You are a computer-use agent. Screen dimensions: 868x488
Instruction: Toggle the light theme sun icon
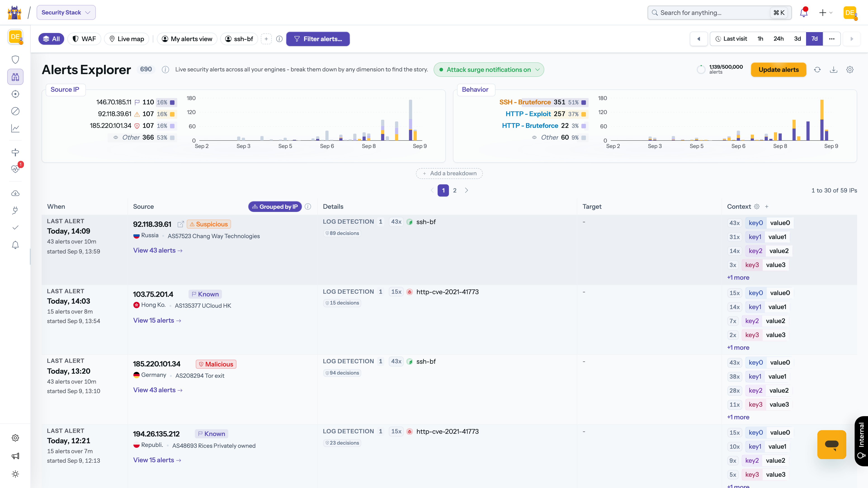(x=15, y=474)
